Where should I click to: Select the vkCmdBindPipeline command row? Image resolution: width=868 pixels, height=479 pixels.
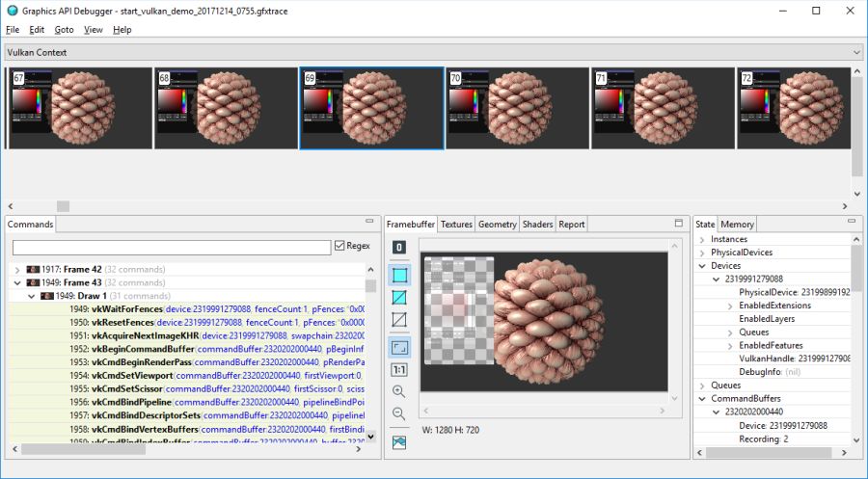pyautogui.click(x=188, y=402)
